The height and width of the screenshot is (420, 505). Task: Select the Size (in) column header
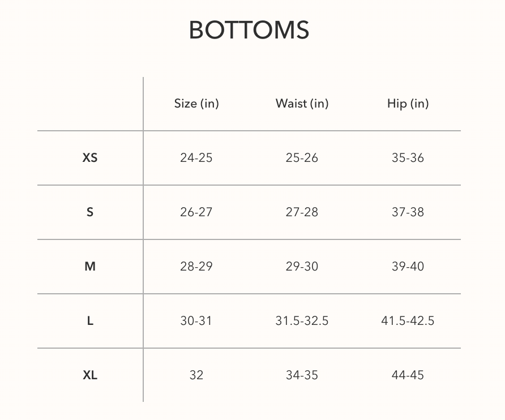click(x=196, y=104)
